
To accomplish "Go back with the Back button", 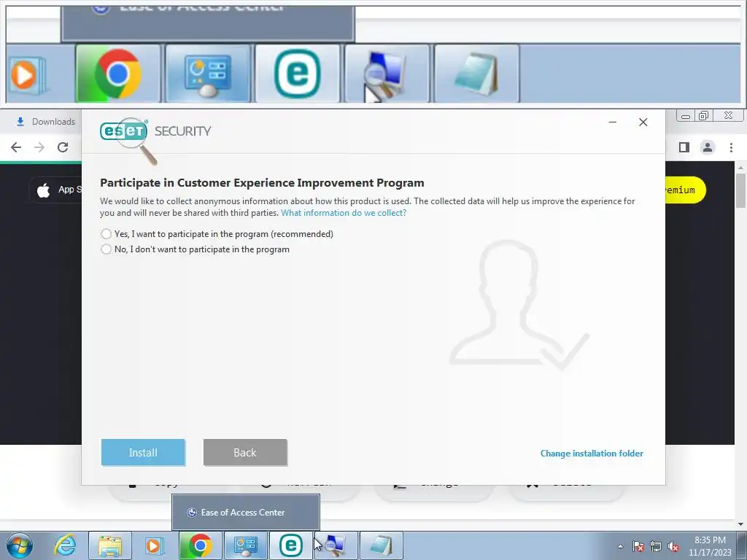I will [x=245, y=452].
